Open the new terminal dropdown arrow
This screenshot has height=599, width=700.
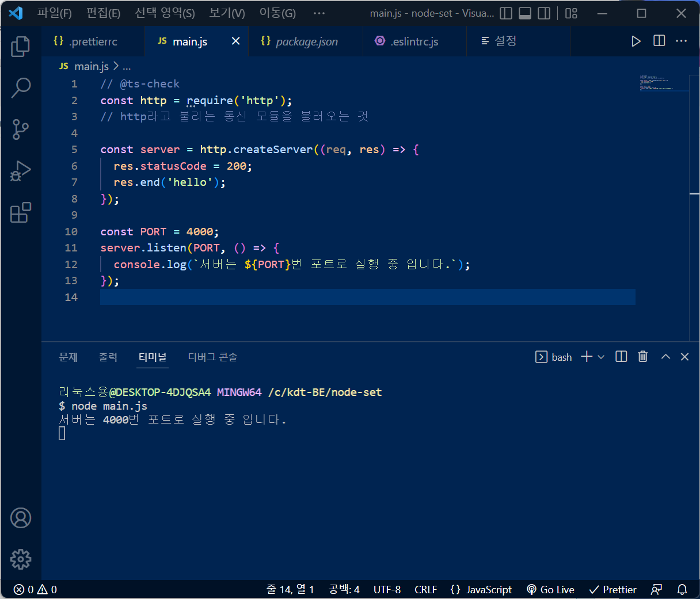click(601, 357)
